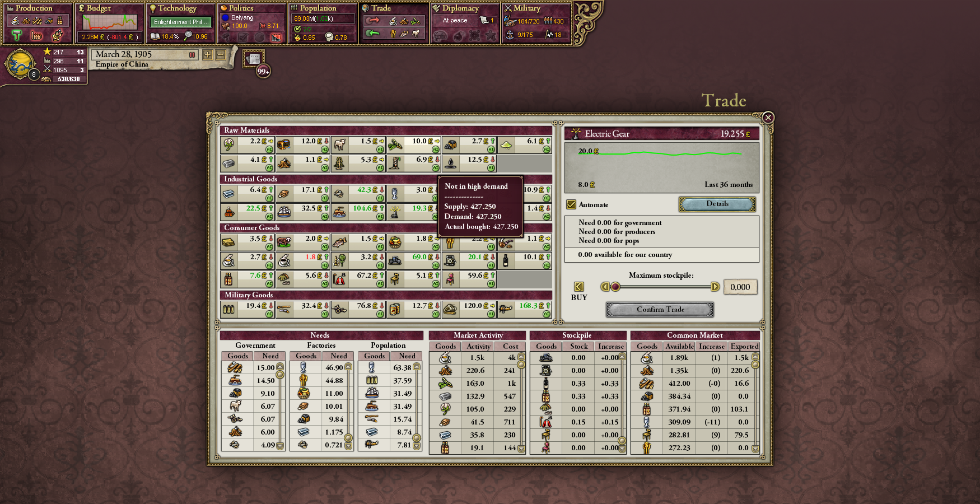Click the wine bottle goods icon
Screen dimensions: 980x504
coord(506,261)
